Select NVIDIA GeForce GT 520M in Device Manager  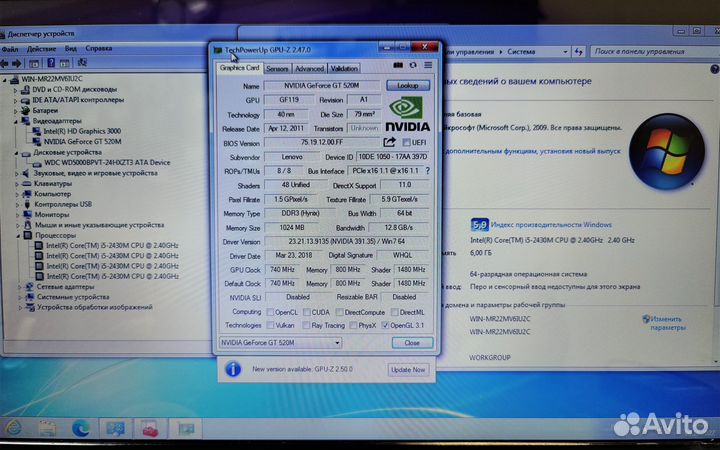pyautogui.click(x=83, y=141)
